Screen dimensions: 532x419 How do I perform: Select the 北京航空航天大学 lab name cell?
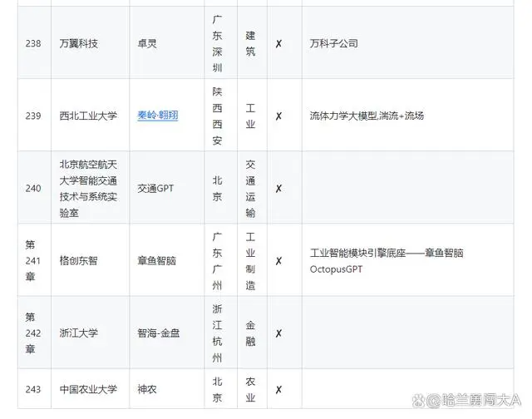(90, 188)
